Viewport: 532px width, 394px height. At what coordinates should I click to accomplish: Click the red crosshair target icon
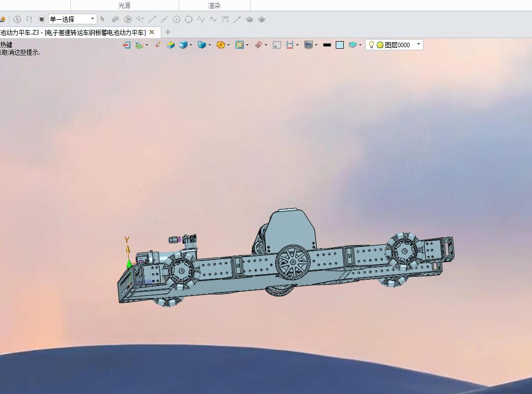pos(258,45)
